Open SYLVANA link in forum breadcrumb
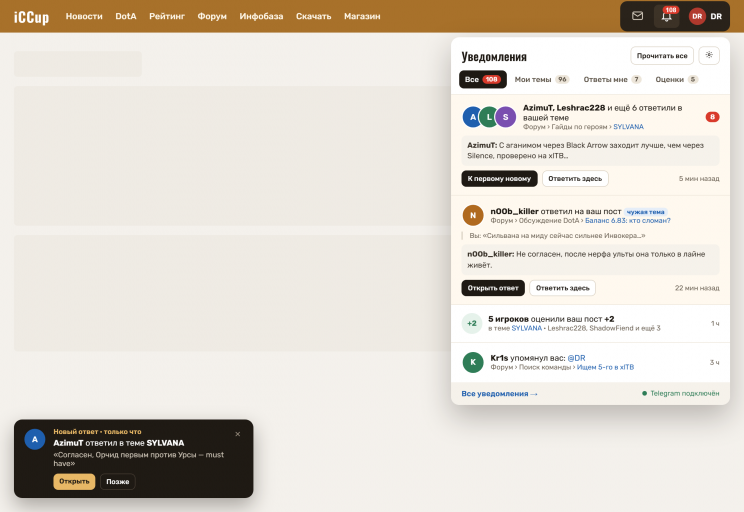The height and width of the screenshot is (512, 744). coord(628,127)
